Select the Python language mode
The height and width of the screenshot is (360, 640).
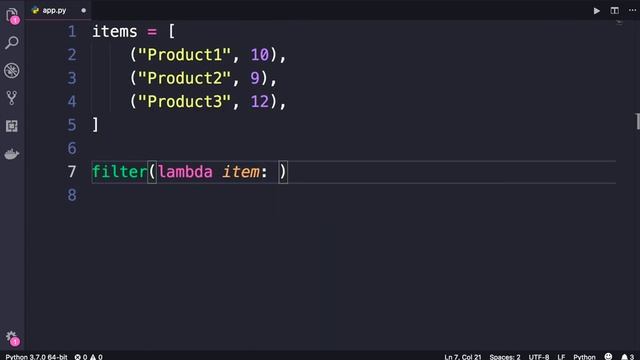[x=584, y=356]
